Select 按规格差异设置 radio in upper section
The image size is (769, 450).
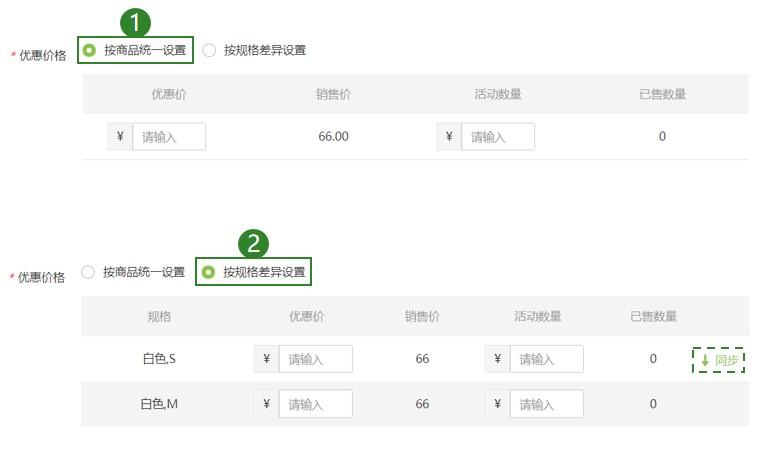[x=209, y=50]
